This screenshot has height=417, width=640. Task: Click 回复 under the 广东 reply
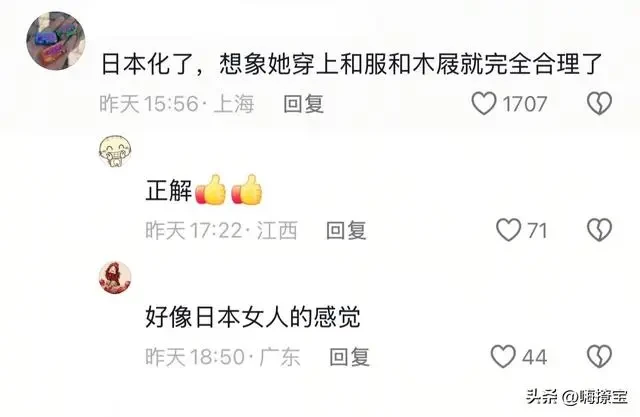(349, 357)
